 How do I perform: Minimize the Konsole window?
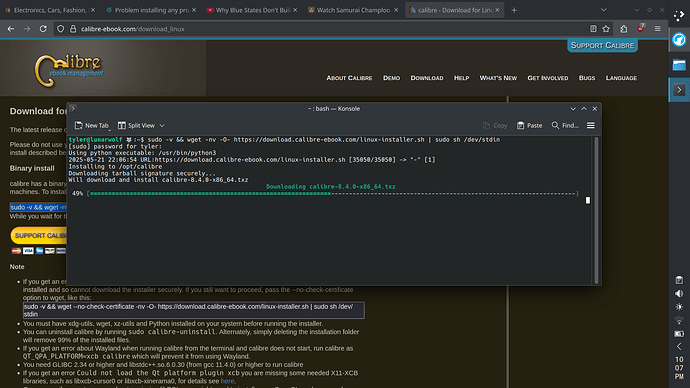573,109
